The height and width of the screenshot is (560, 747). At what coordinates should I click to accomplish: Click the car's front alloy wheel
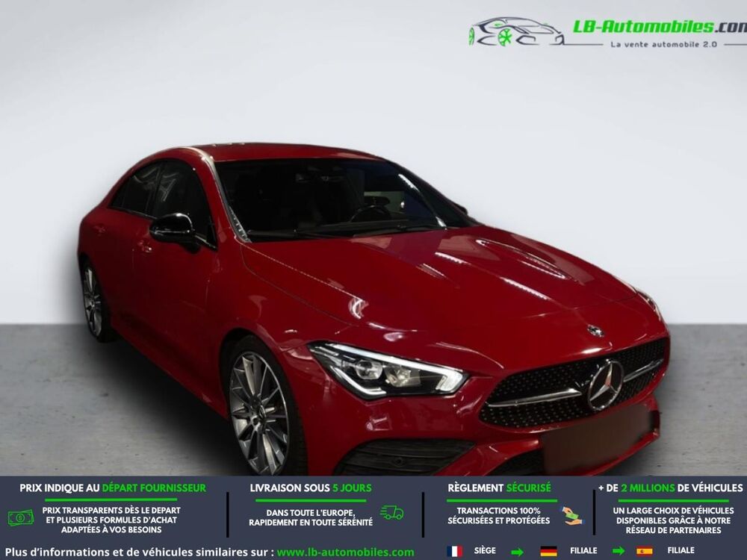click(x=260, y=411)
